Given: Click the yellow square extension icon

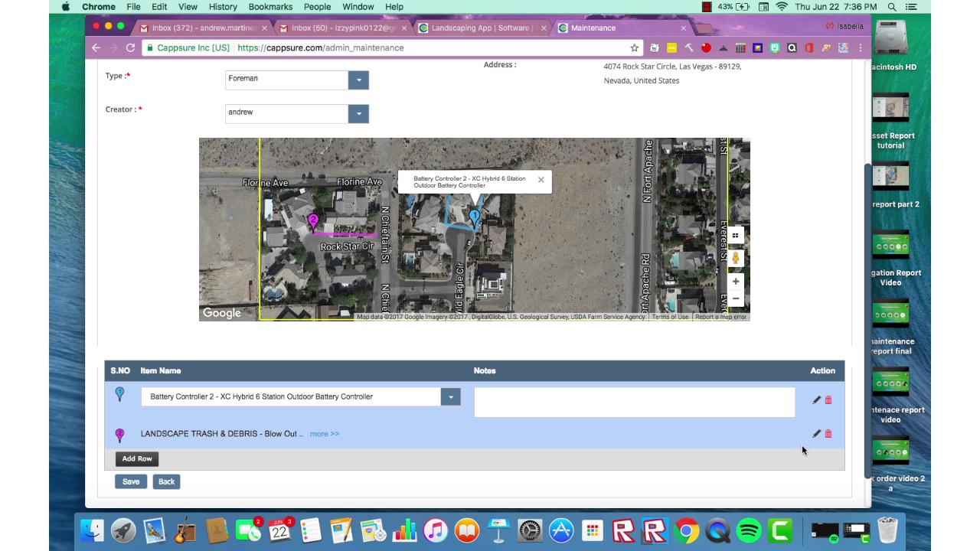Looking at the screenshot, I should [x=671, y=47].
